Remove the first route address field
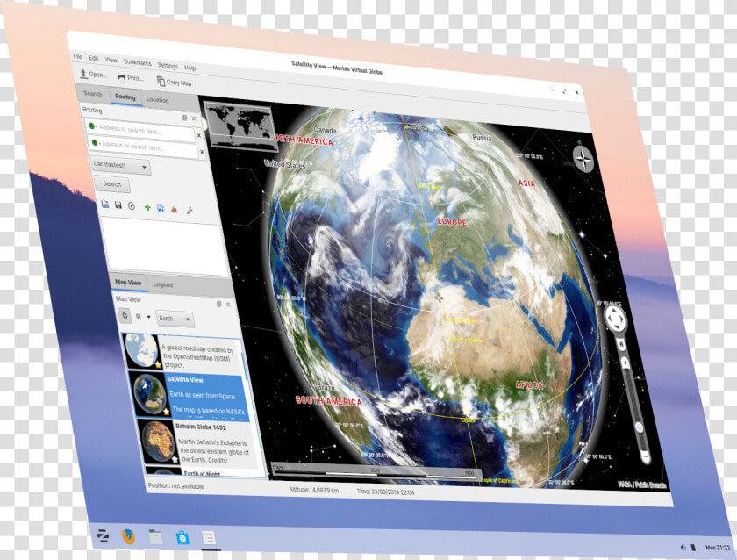The height and width of the screenshot is (560, 737). tap(199, 135)
